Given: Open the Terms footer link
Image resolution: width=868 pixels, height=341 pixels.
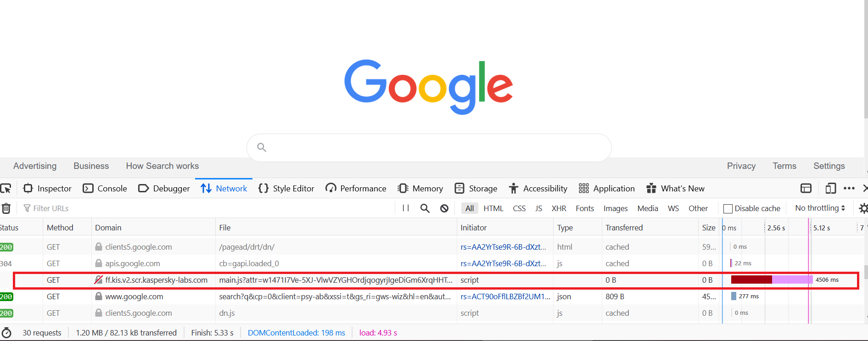Looking at the screenshot, I should point(784,166).
